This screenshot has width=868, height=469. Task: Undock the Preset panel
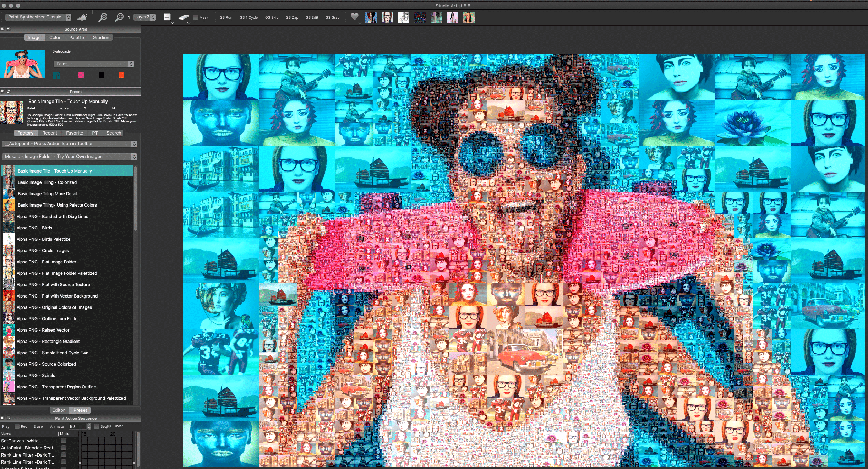pos(8,91)
